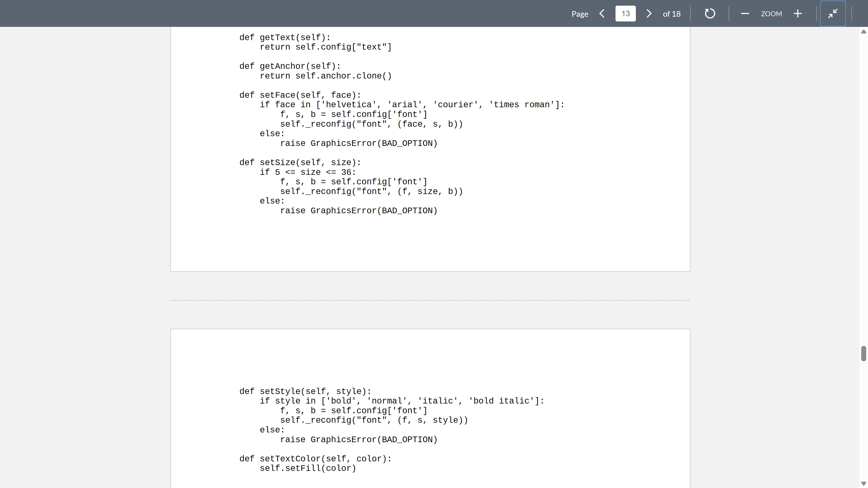Click the dashed page separator line
The width and height of the screenshot is (868, 488).
[x=430, y=300]
